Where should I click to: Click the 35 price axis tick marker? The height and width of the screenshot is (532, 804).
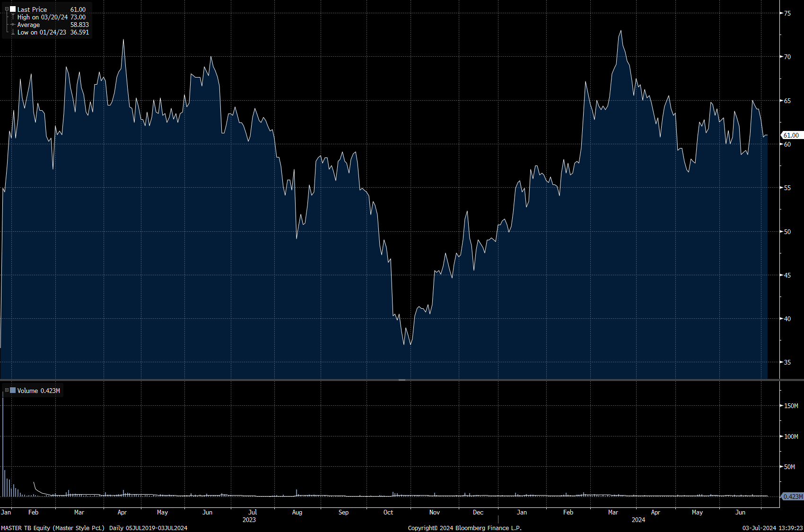[x=787, y=362]
